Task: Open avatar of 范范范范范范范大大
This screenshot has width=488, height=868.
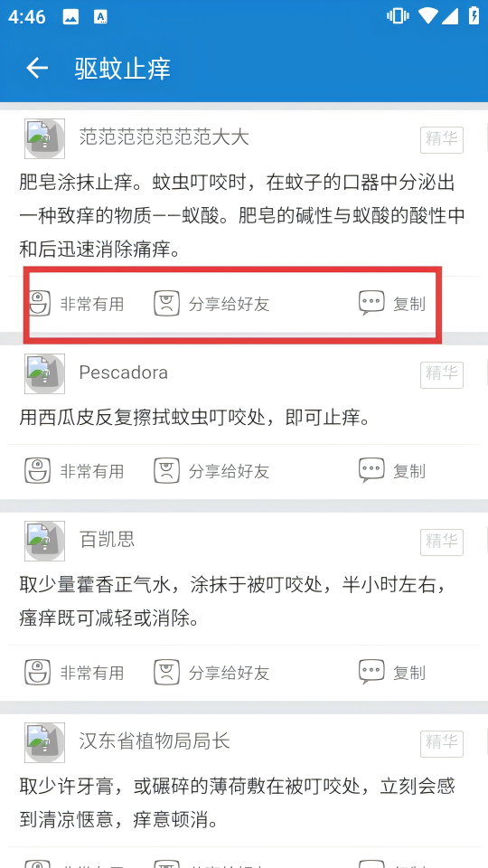Action: [44, 138]
